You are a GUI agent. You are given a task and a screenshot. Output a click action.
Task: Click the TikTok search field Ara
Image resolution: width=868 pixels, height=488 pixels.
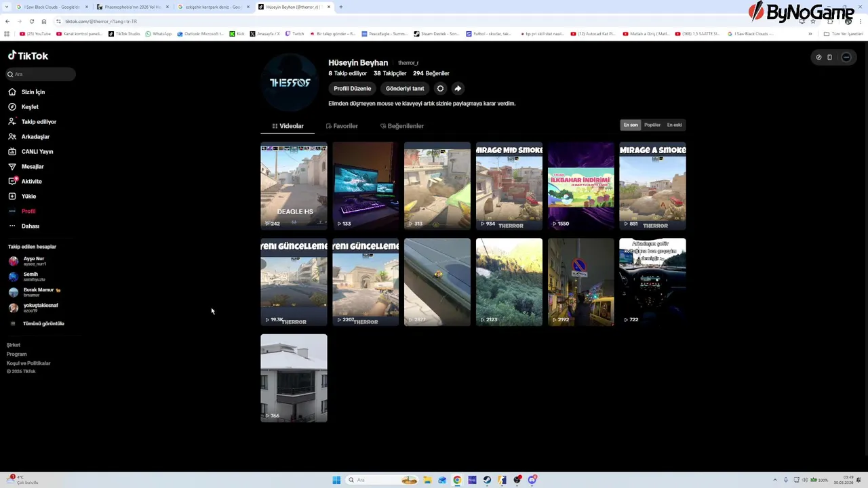coord(41,74)
